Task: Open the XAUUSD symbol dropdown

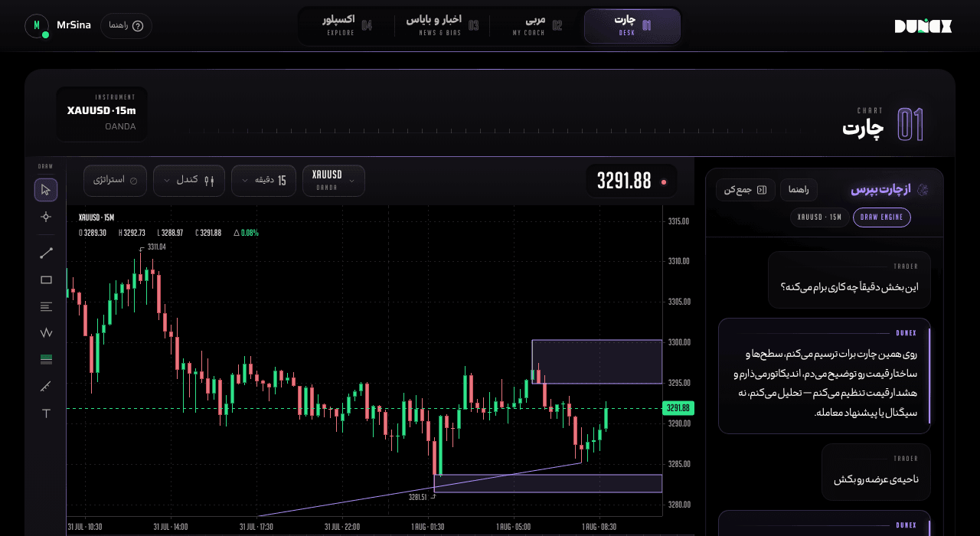Action: pyautogui.click(x=334, y=181)
